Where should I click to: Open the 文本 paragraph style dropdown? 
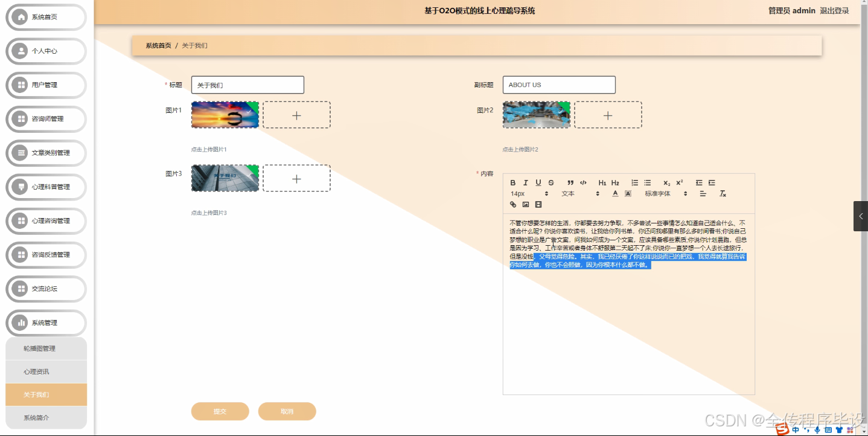[x=569, y=193]
